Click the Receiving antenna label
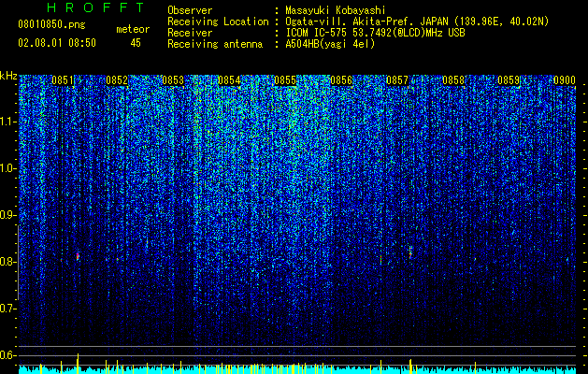 (215, 44)
